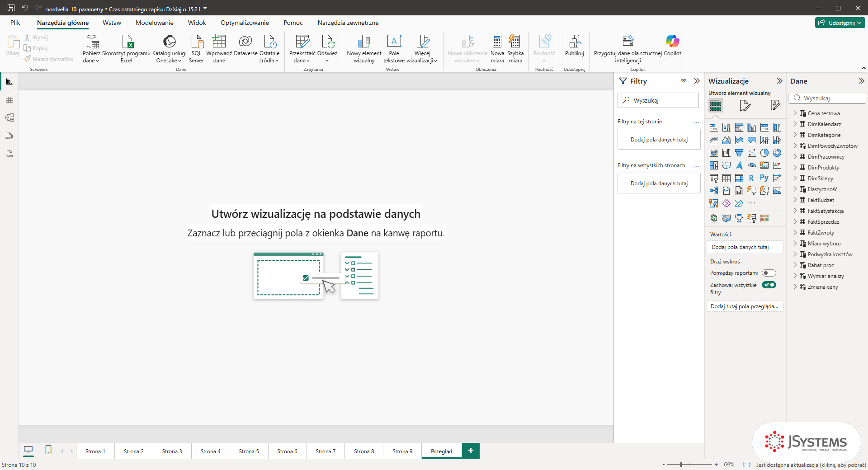Screen dimensions: 868x470
Task: Switch to the Strona 5 page tab
Action: tap(249, 451)
